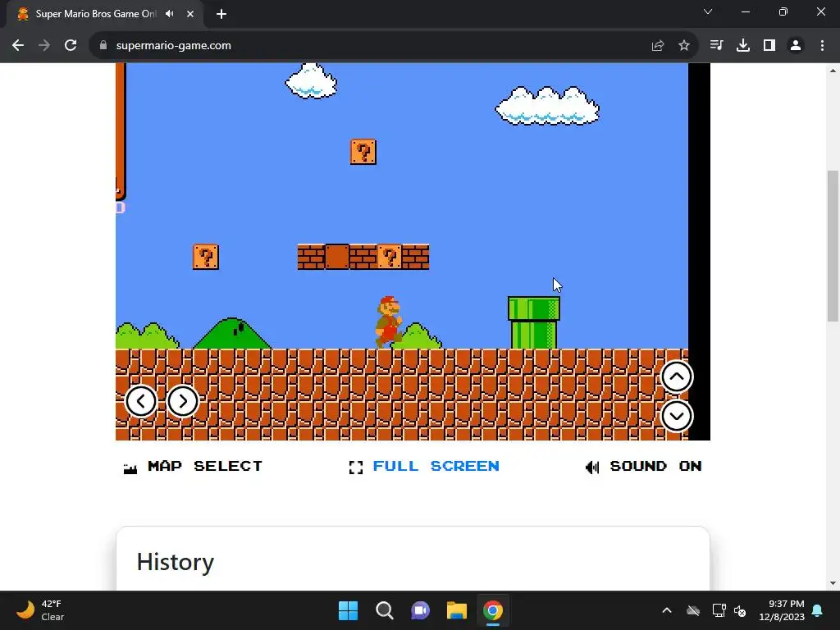Close the Super Mario Bros Game tab

pos(190,14)
